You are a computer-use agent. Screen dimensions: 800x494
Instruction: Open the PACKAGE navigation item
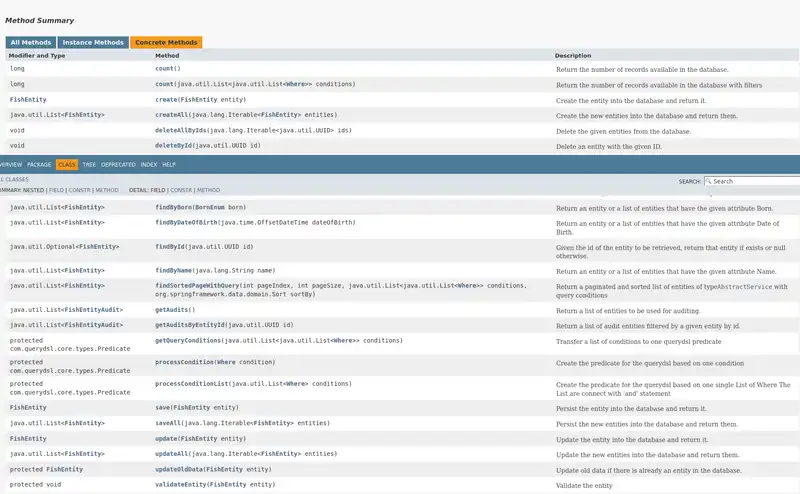pos(39,164)
